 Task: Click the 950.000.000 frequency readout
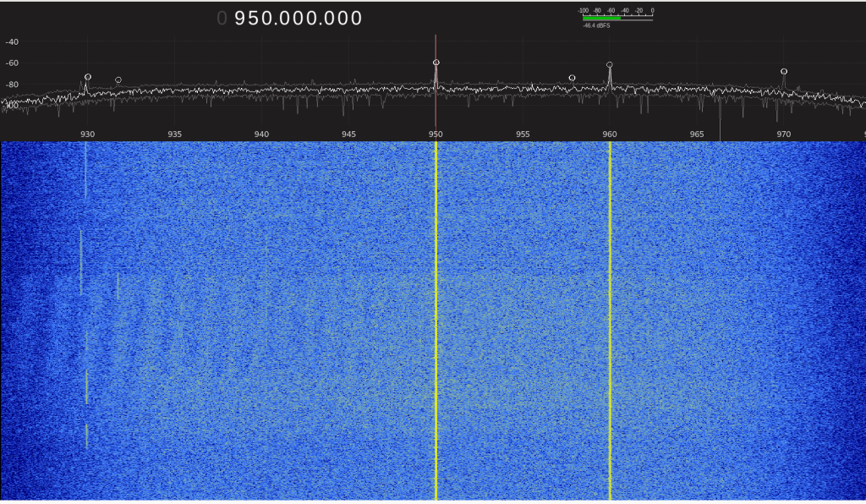pos(299,19)
